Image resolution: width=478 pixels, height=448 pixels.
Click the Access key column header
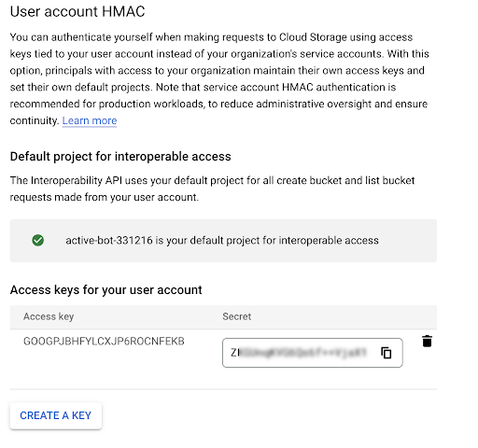click(49, 316)
